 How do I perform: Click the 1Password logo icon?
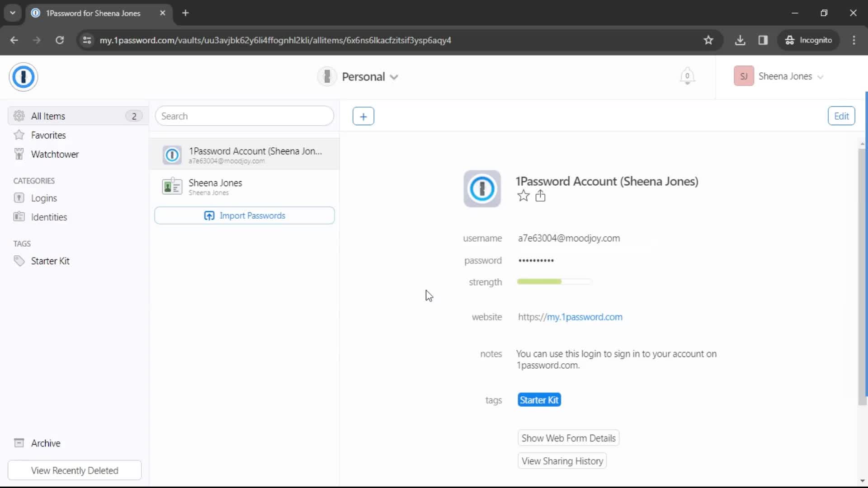(x=23, y=76)
